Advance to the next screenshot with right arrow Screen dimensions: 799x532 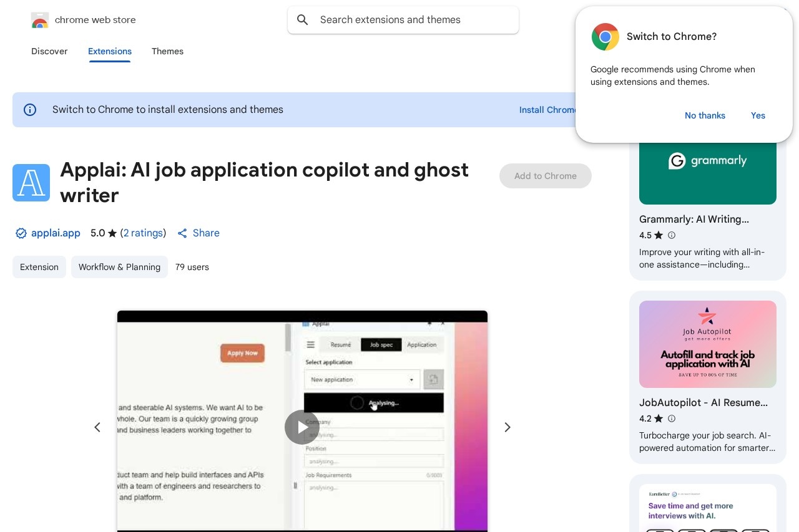point(507,427)
